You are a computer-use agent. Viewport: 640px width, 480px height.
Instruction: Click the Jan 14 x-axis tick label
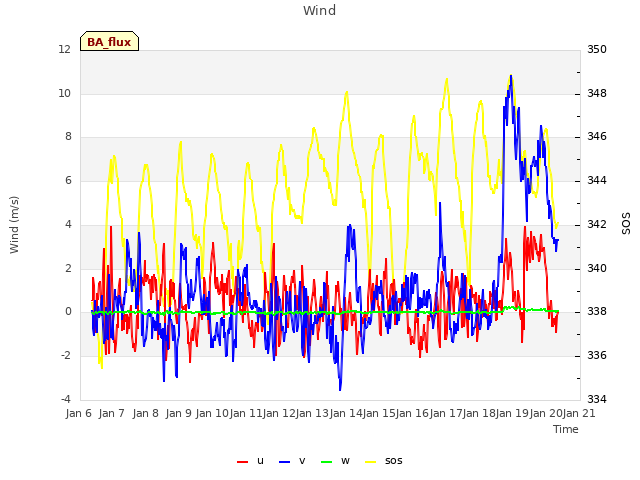click(x=346, y=413)
